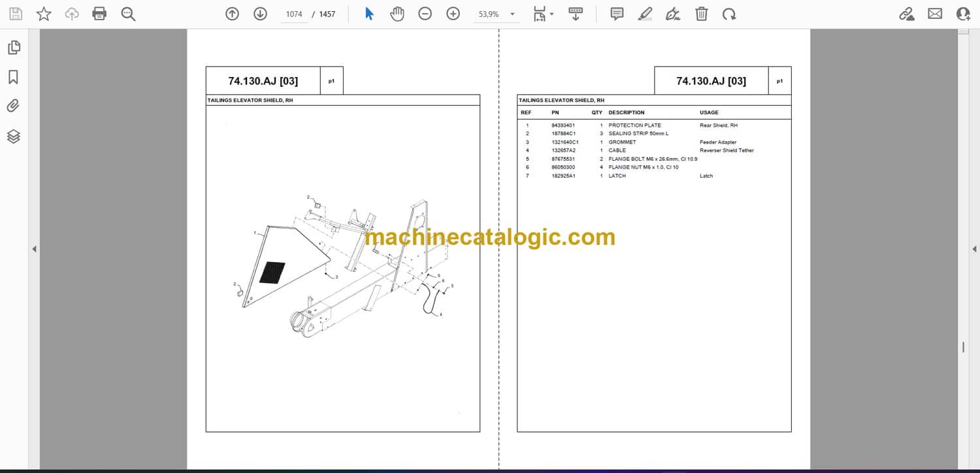980x473 pixels.
Task: Print the document with the printer icon
Action: click(99, 14)
